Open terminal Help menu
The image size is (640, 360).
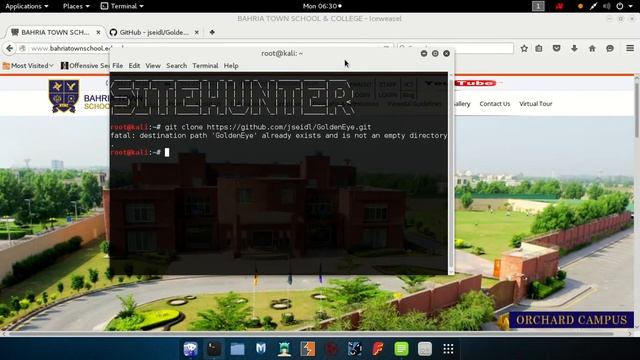pyautogui.click(x=231, y=66)
